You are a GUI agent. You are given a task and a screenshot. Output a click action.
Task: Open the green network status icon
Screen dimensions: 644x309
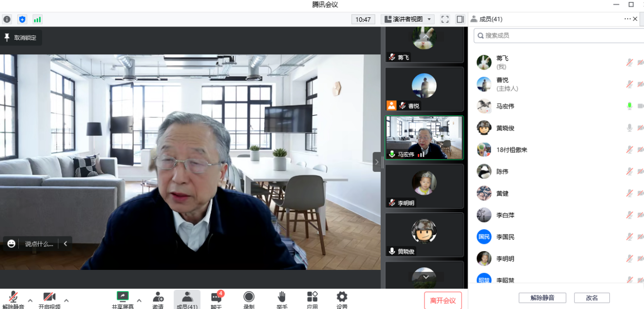(37, 19)
